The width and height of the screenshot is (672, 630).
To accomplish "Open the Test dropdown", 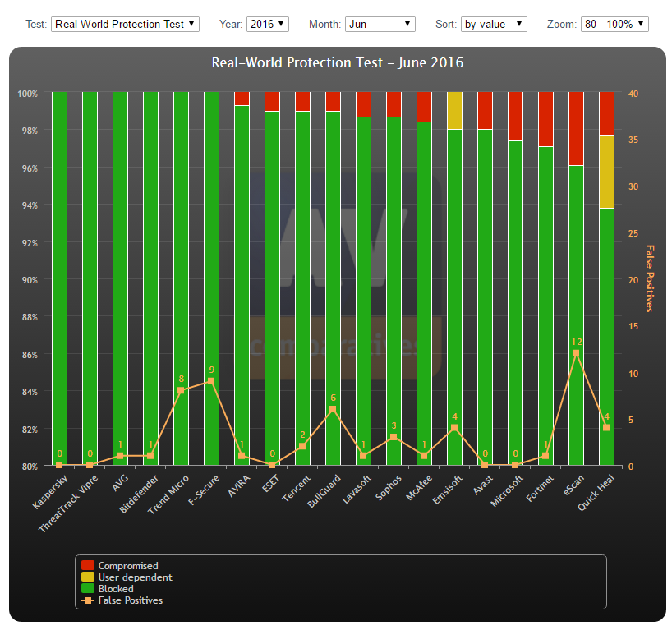I will (125, 24).
